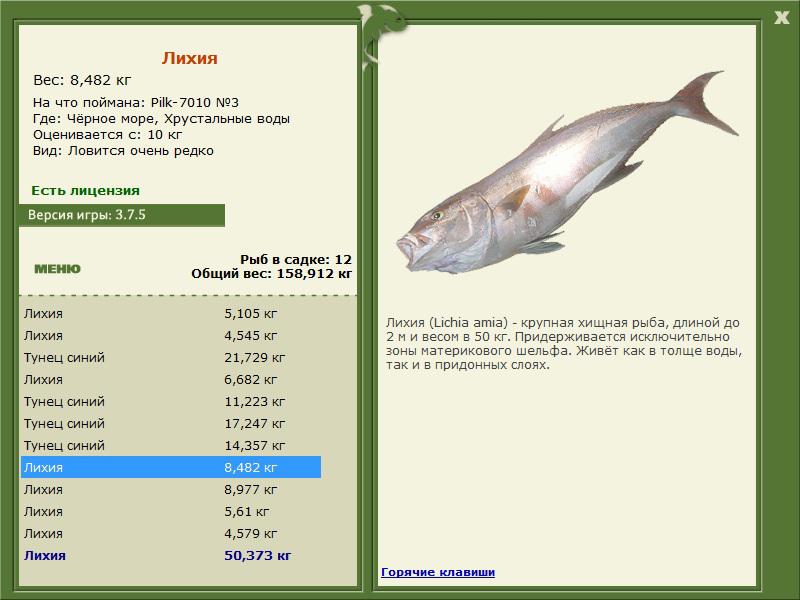Select the Лихия 8,977 кг entry
Screen dimensions: 800x600
(x=171, y=489)
